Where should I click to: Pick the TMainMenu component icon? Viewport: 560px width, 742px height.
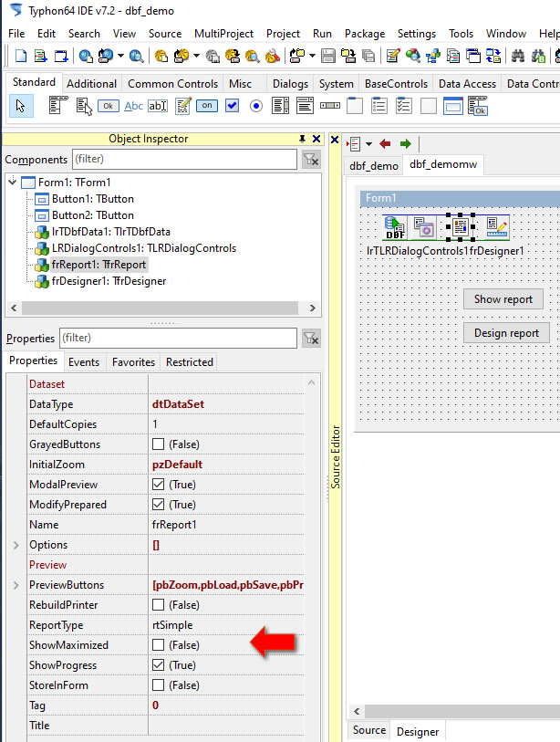point(58,106)
